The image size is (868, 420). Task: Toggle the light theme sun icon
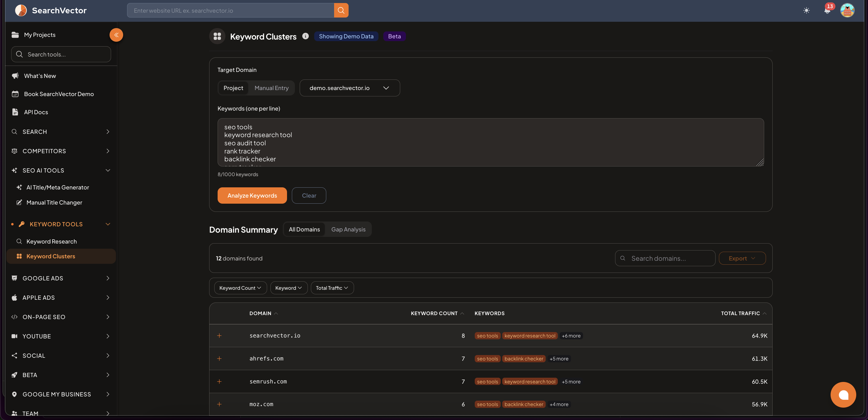(x=806, y=11)
